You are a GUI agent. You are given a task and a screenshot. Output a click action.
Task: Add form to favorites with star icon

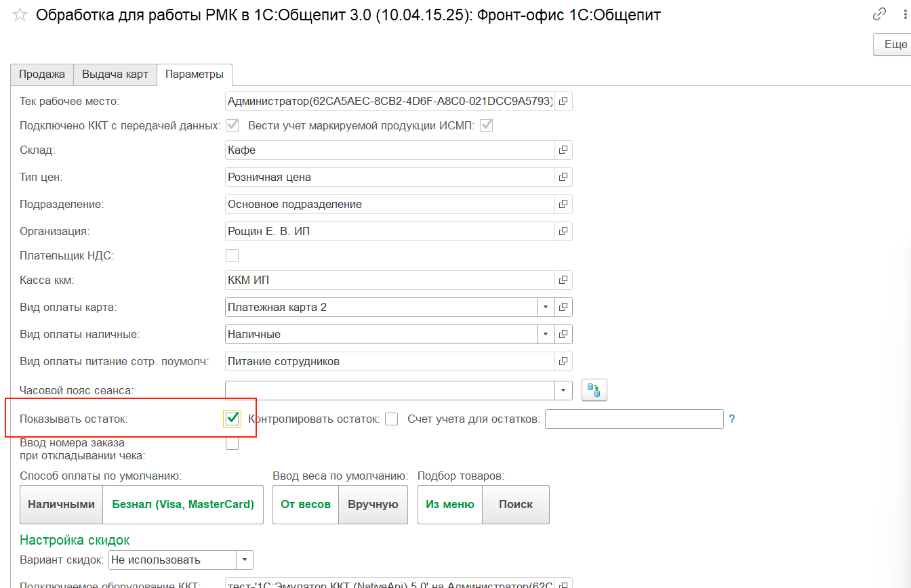point(20,15)
